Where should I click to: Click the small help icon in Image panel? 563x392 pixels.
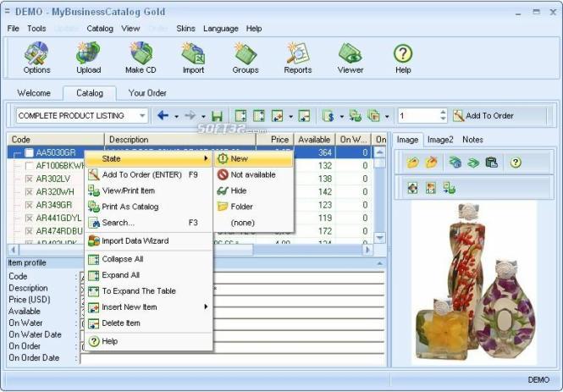pos(516,163)
